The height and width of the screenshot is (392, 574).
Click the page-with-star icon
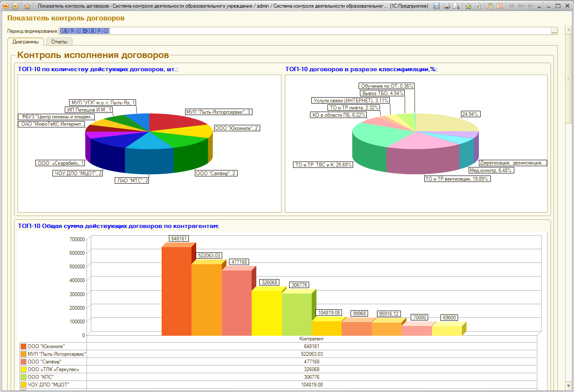coord(478,6)
